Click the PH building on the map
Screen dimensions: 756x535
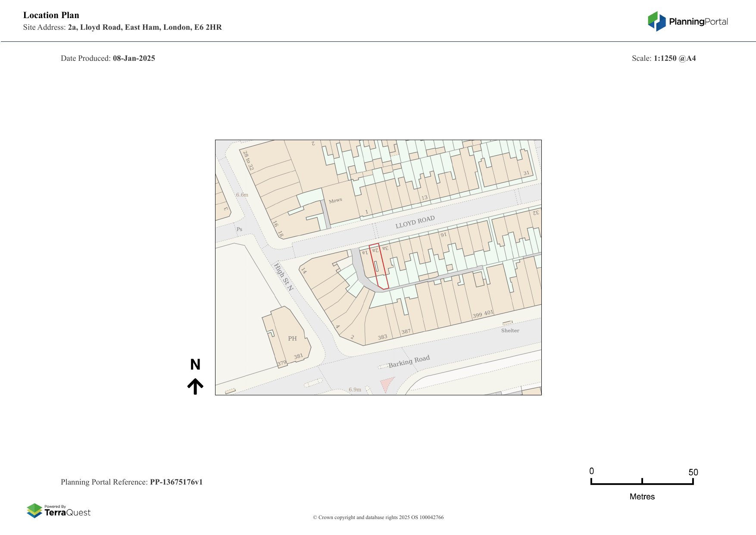(x=292, y=338)
